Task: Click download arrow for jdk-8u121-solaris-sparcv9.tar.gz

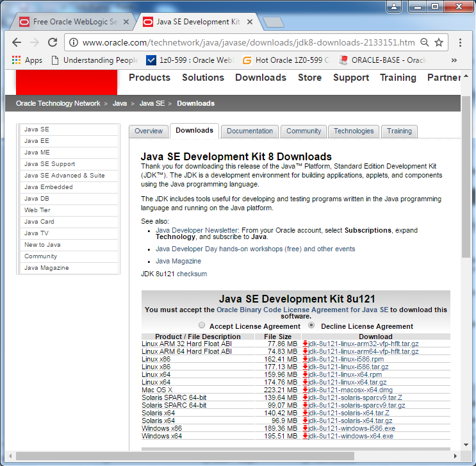Action: pyautogui.click(x=305, y=405)
